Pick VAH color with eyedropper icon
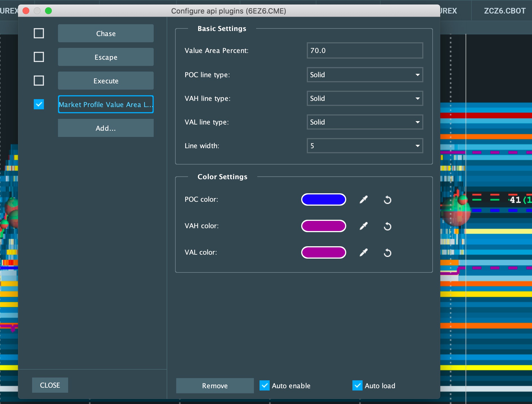Image resolution: width=532 pixels, height=404 pixels. (x=364, y=226)
